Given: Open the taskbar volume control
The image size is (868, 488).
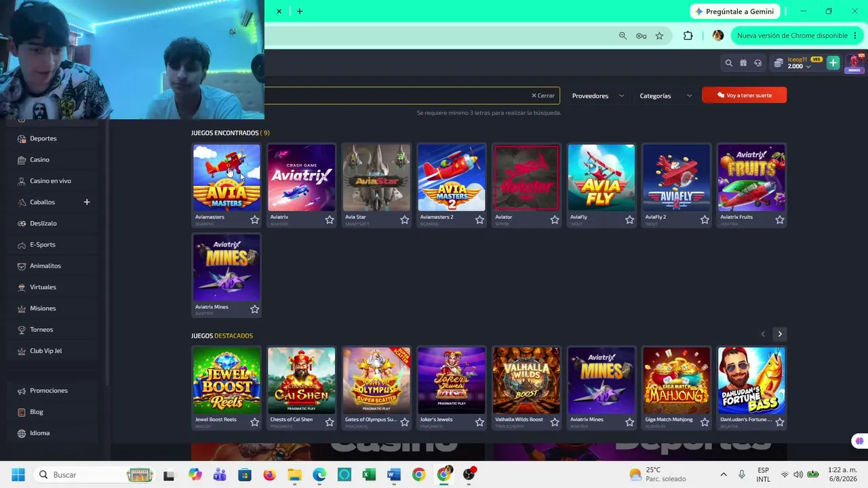Looking at the screenshot, I should 798,474.
